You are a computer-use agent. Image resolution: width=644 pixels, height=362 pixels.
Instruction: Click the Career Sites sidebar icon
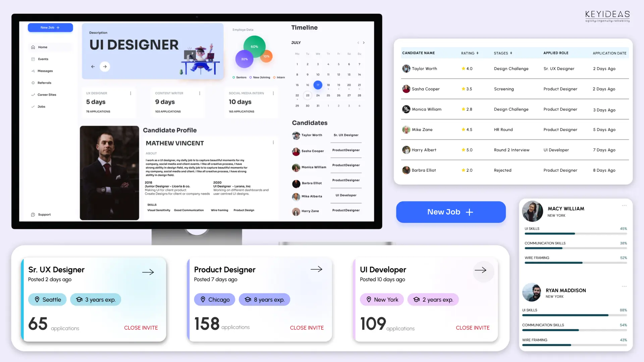tap(33, 95)
